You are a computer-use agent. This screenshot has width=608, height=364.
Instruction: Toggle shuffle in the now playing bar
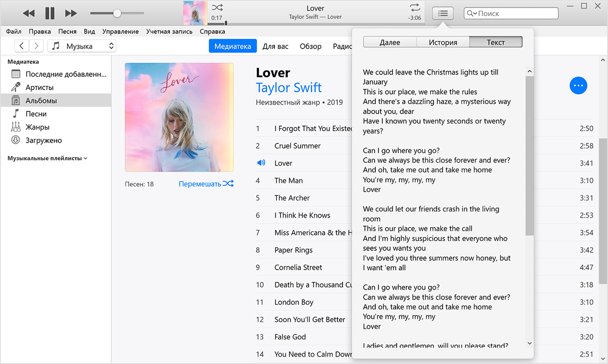217,7
